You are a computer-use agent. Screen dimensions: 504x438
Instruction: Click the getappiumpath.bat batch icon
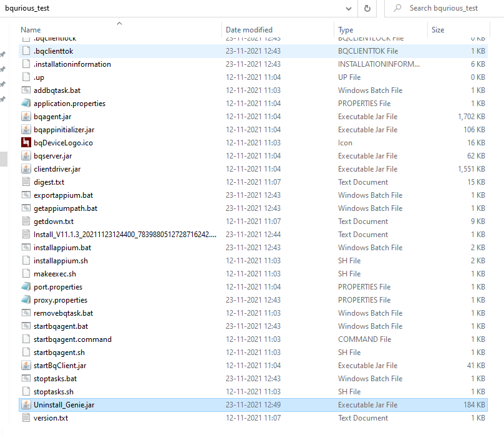26,208
